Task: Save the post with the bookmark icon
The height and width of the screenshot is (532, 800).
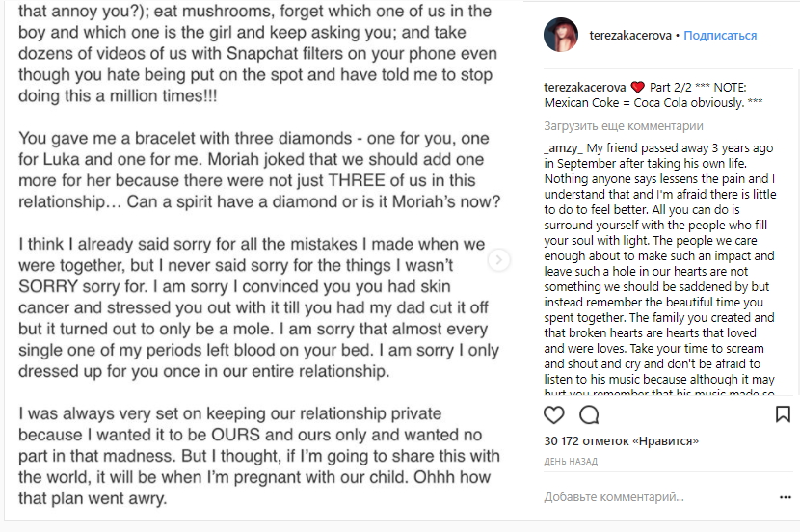Action: [783, 415]
